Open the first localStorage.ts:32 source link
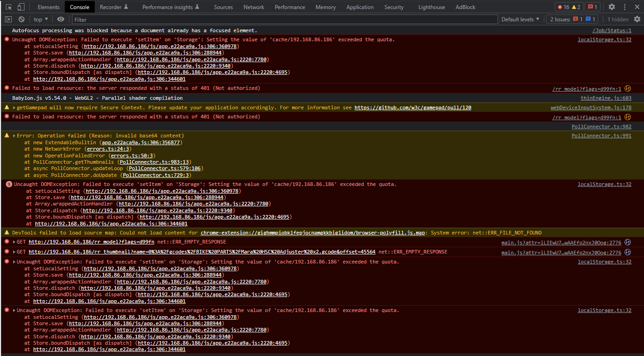The height and width of the screenshot is (356, 644). [605, 39]
